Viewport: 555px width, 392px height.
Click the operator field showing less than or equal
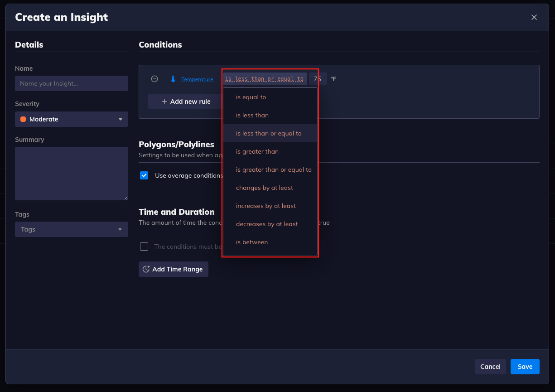(x=265, y=79)
